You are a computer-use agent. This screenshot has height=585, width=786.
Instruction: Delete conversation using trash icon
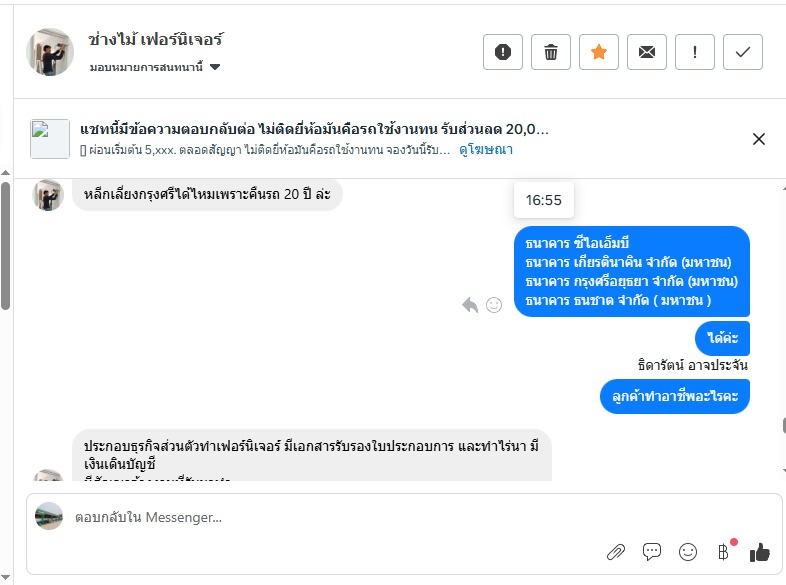[551, 53]
